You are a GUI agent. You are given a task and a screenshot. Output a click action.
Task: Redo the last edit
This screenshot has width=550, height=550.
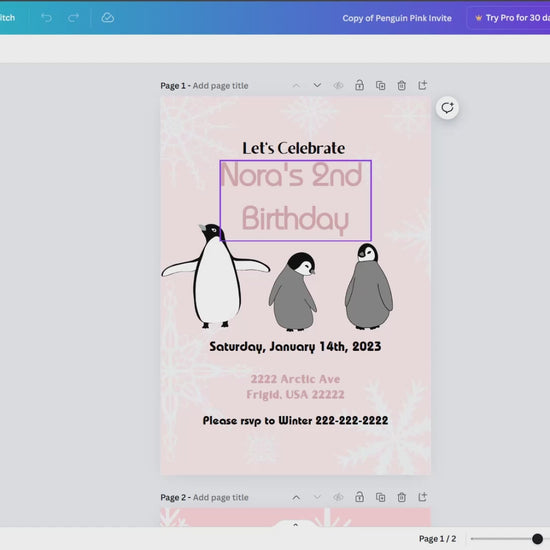click(73, 18)
